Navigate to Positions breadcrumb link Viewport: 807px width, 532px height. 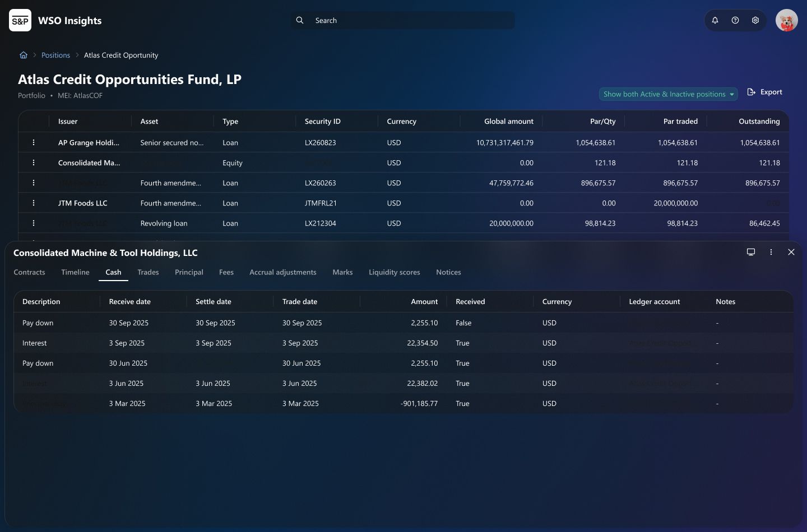(55, 55)
